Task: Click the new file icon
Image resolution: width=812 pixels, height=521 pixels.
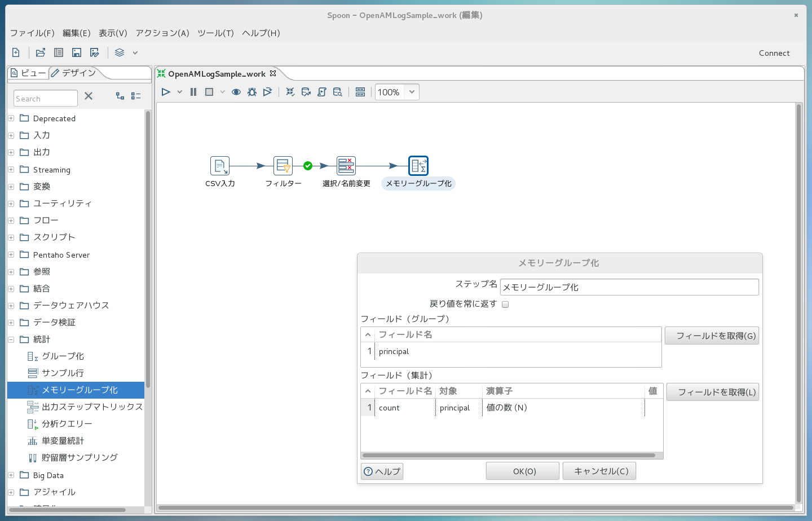Action: click(x=16, y=52)
